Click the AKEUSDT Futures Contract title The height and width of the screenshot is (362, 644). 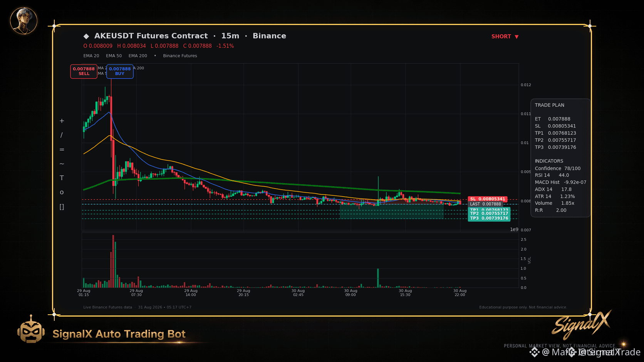click(151, 36)
